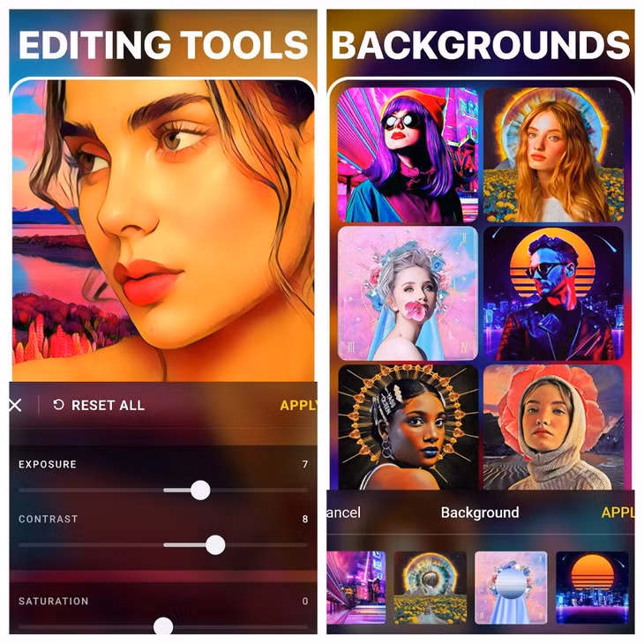Click the BACKGROUNDS heading
The width and height of the screenshot is (644, 644).
click(x=481, y=44)
